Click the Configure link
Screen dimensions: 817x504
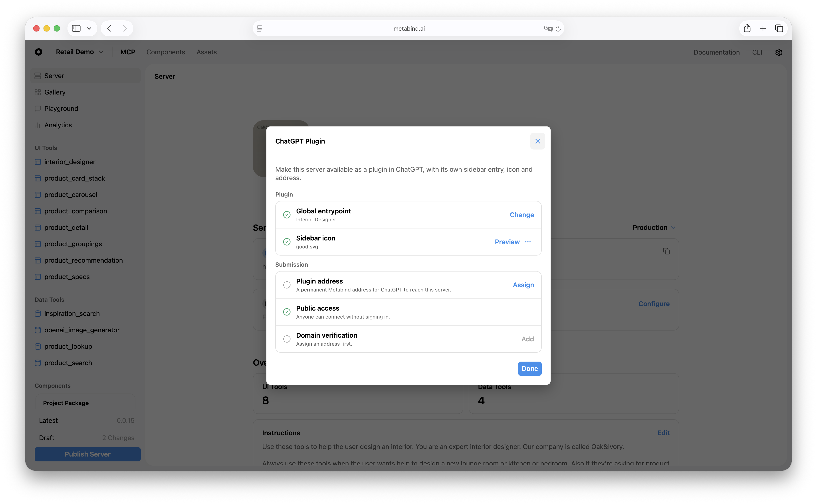point(654,304)
